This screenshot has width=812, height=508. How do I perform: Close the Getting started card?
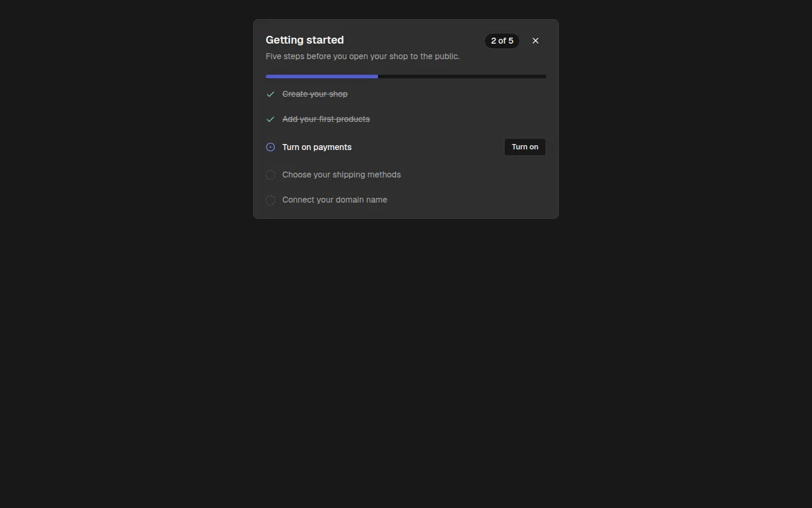536,41
